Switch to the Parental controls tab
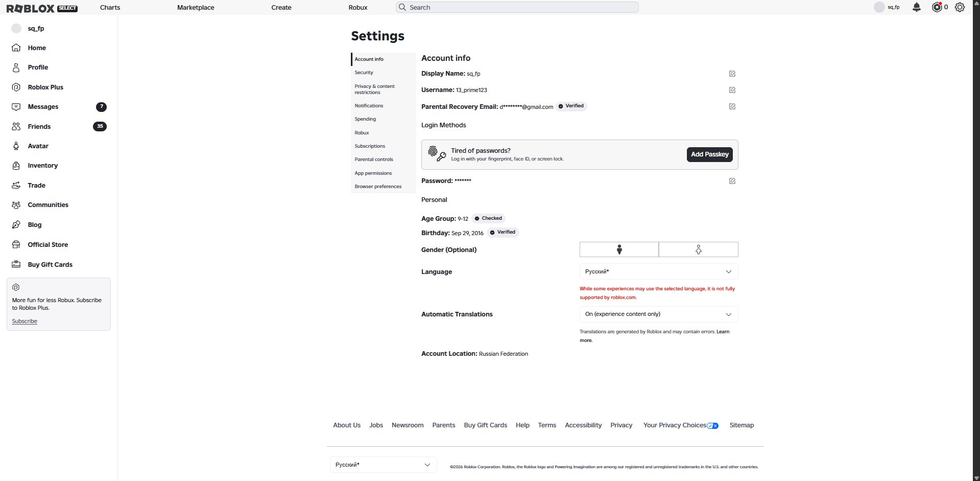Viewport: 980px width, 481px height. click(x=384, y=159)
